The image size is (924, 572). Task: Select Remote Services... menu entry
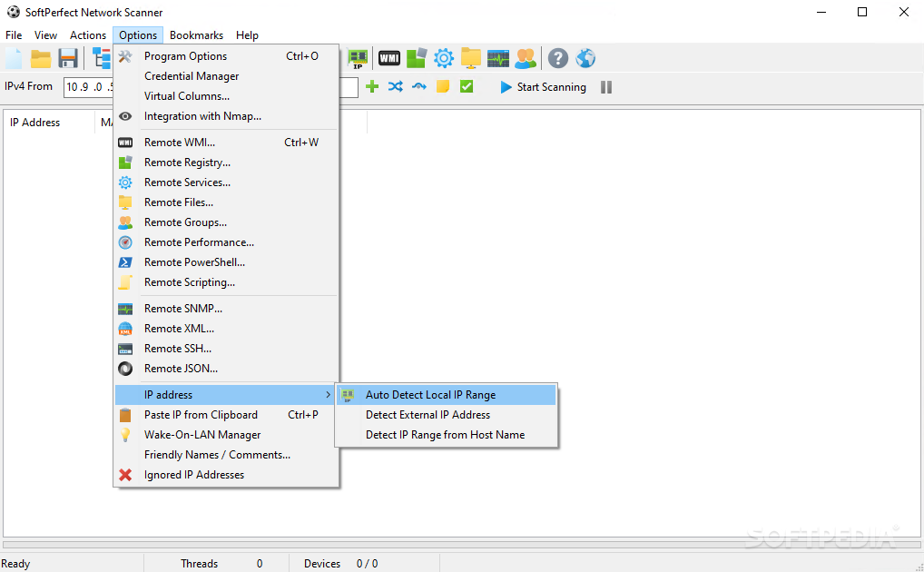pos(227,182)
